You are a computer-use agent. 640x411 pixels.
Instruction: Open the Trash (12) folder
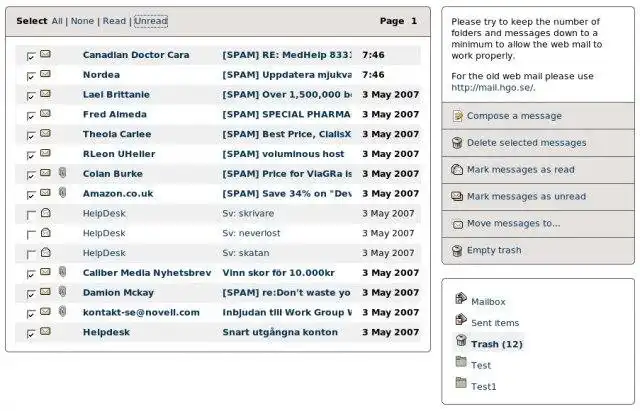tap(496, 344)
